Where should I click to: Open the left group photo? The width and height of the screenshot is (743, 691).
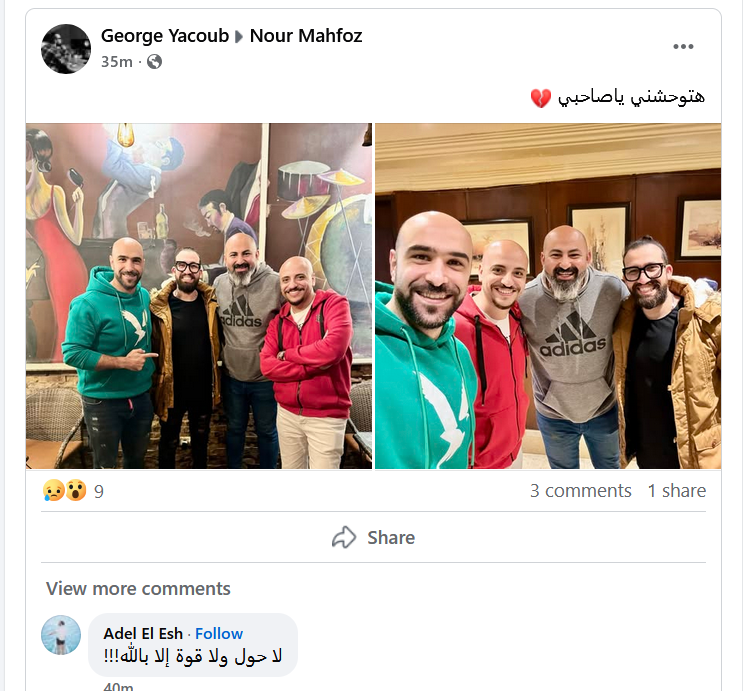click(x=199, y=296)
